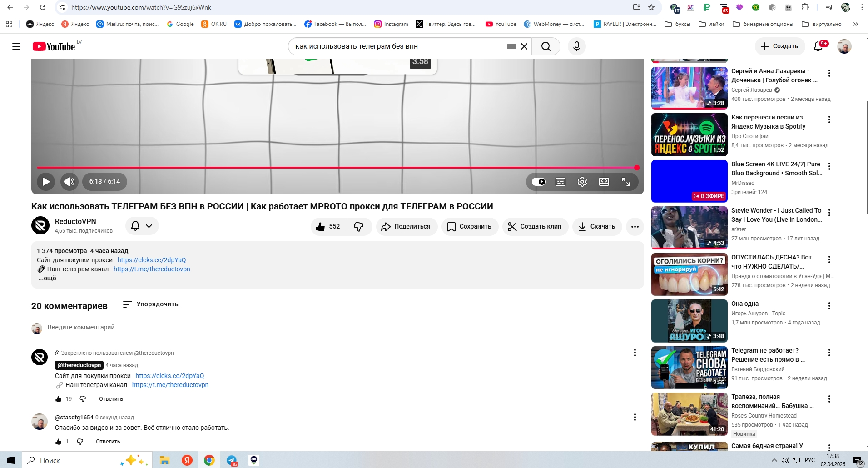
Task: Bookmark this page with the star icon
Action: (651, 7)
